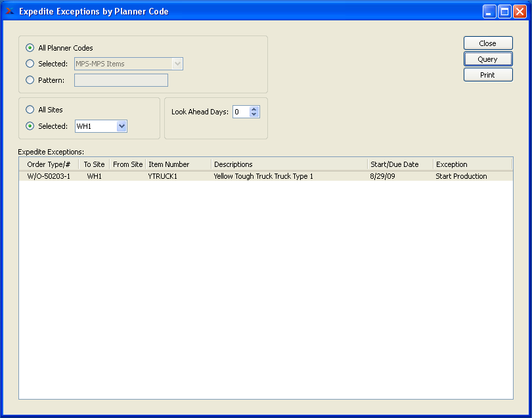
Task: Close the window with the red X
Action: tap(520, 12)
